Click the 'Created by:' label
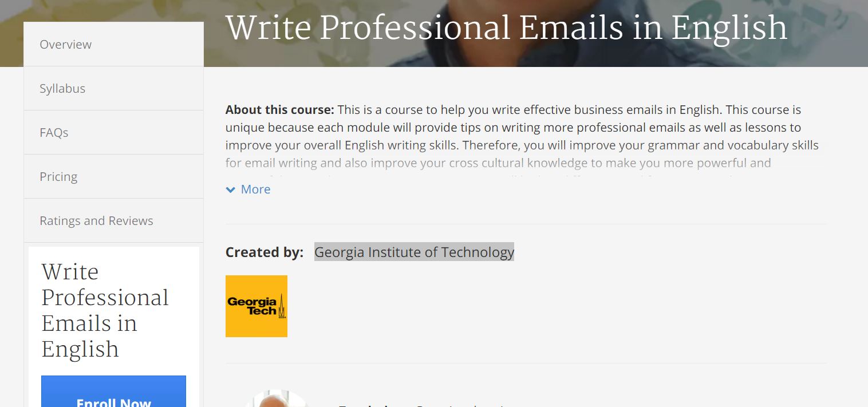This screenshot has height=407, width=868. [264, 252]
